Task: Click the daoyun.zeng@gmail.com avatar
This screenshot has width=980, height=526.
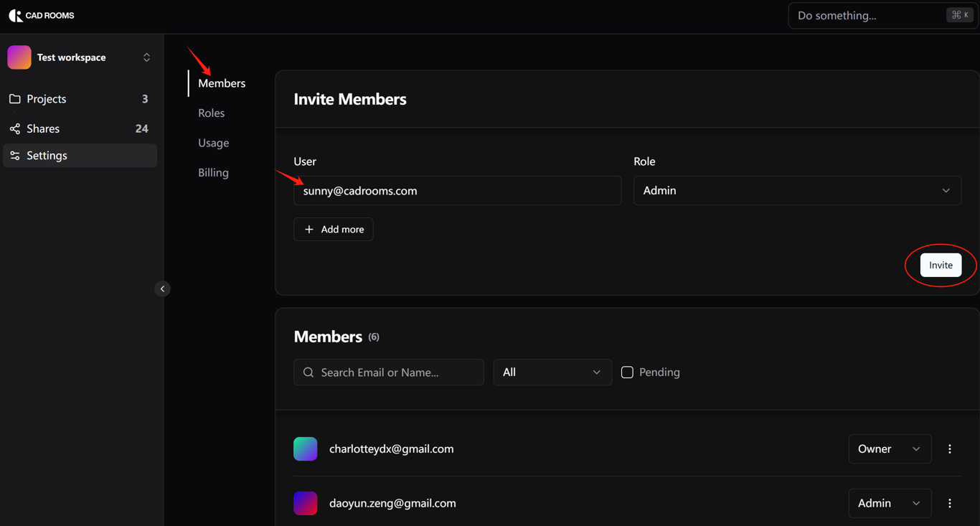Action: coord(306,503)
